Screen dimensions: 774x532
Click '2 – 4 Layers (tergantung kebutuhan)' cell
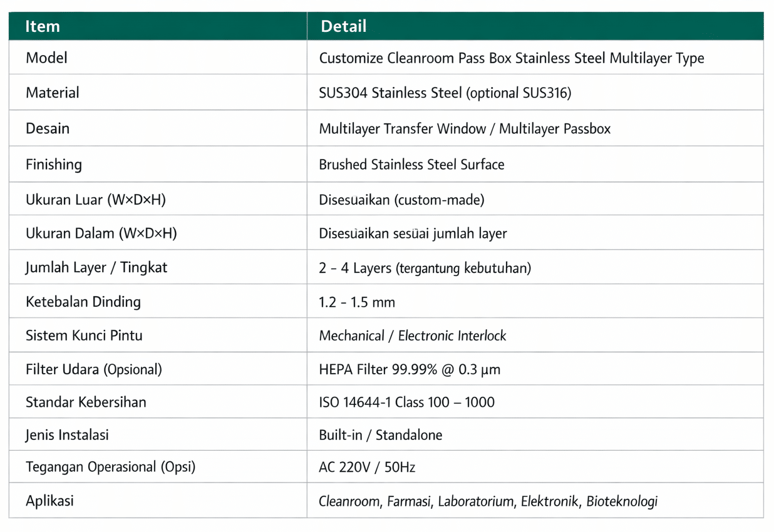(425, 269)
